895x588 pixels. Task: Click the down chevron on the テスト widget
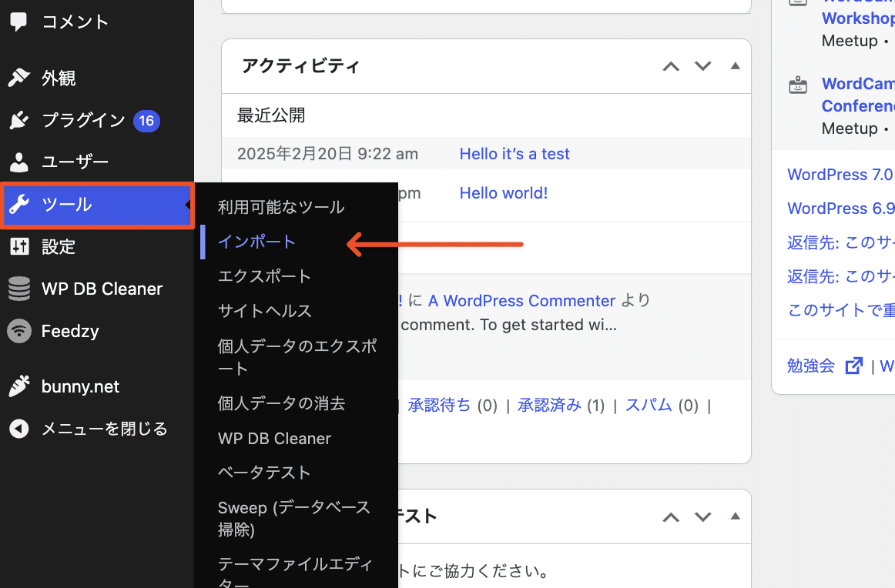point(702,516)
